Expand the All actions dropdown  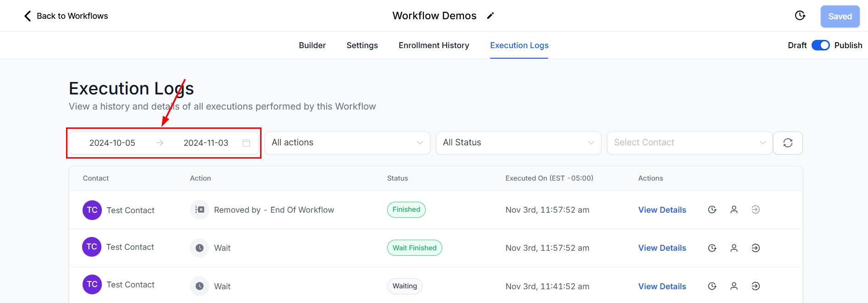[347, 143]
